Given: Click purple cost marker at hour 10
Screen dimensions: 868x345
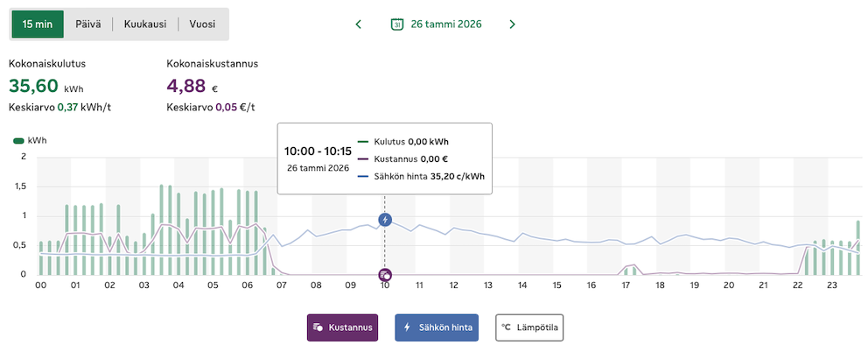Looking at the screenshot, I should click(385, 275).
